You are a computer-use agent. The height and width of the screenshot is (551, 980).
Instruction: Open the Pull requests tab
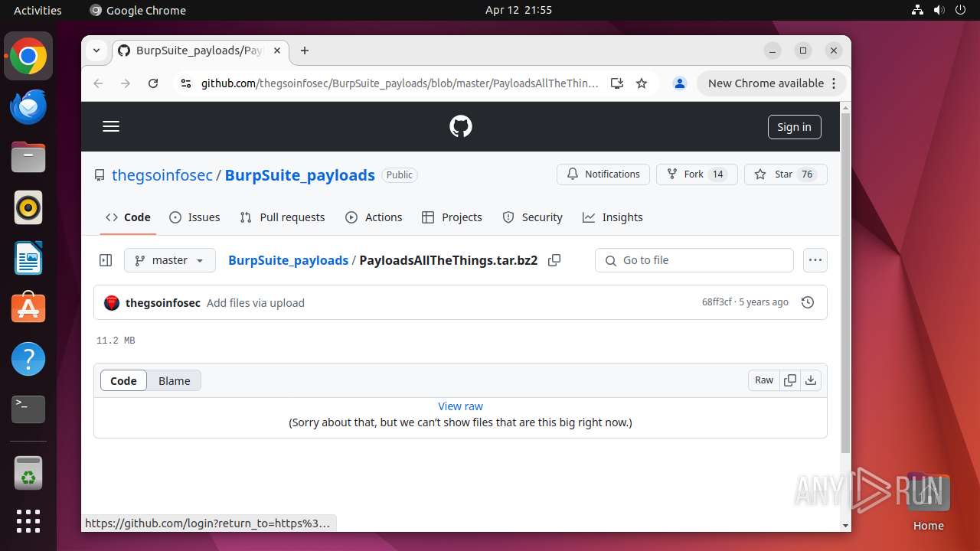click(283, 217)
